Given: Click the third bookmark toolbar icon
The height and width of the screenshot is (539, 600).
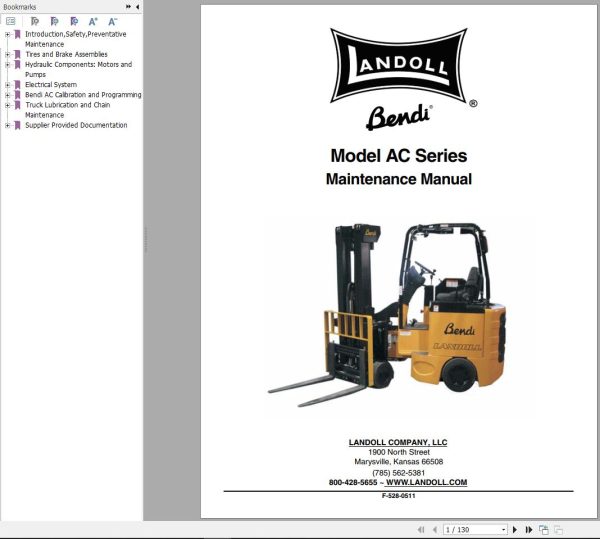Looking at the screenshot, I should pos(74,21).
